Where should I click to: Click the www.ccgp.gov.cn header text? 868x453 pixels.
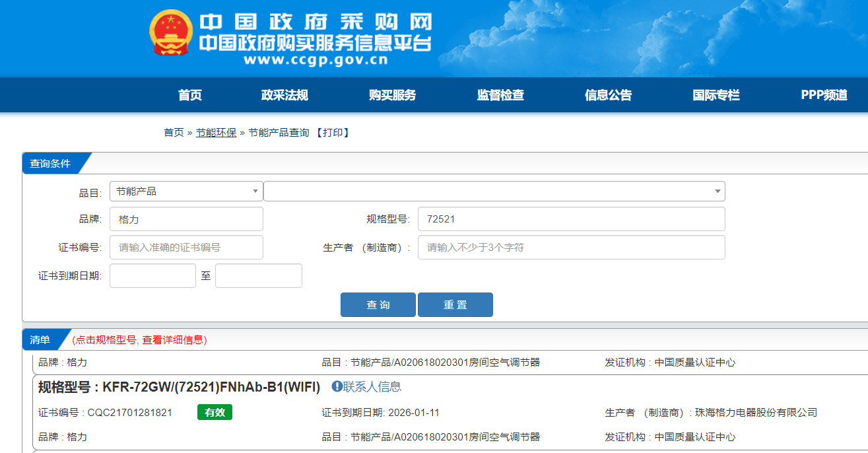point(316,61)
